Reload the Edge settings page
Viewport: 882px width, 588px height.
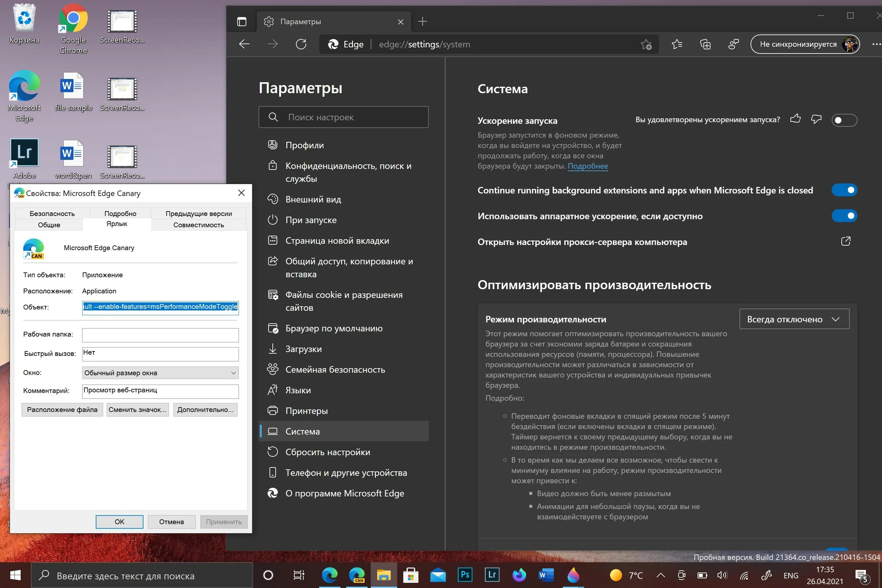pyautogui.click(x=301, y=44)
